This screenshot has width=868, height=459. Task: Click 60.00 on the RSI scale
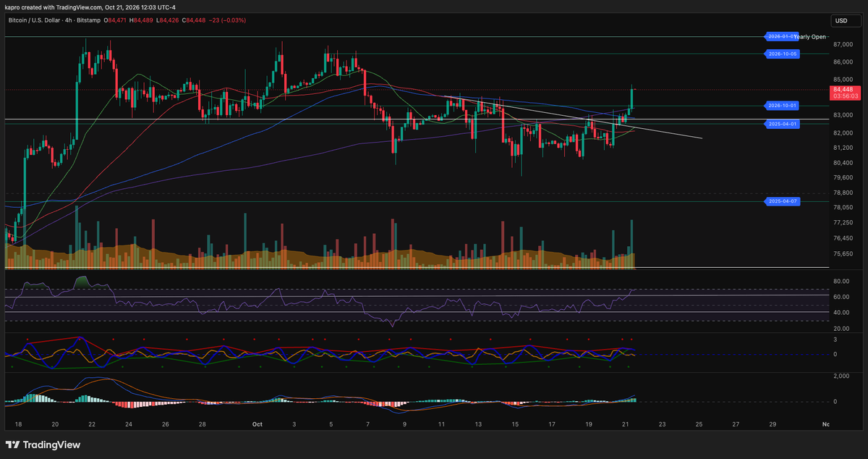(x=841, y=297)
